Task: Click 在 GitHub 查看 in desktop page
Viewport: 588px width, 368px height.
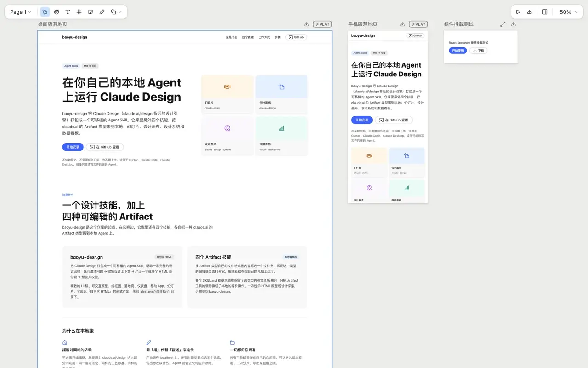Action: click(105, 147)
